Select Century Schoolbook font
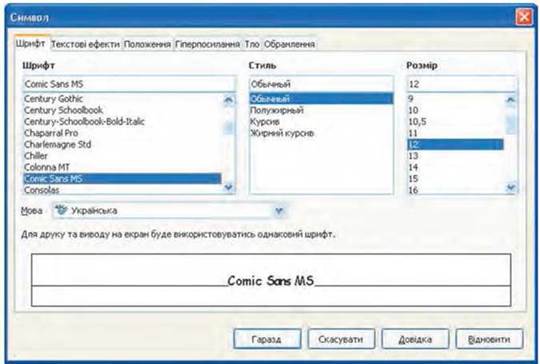540x364 pixels. [x=122, y=110]
